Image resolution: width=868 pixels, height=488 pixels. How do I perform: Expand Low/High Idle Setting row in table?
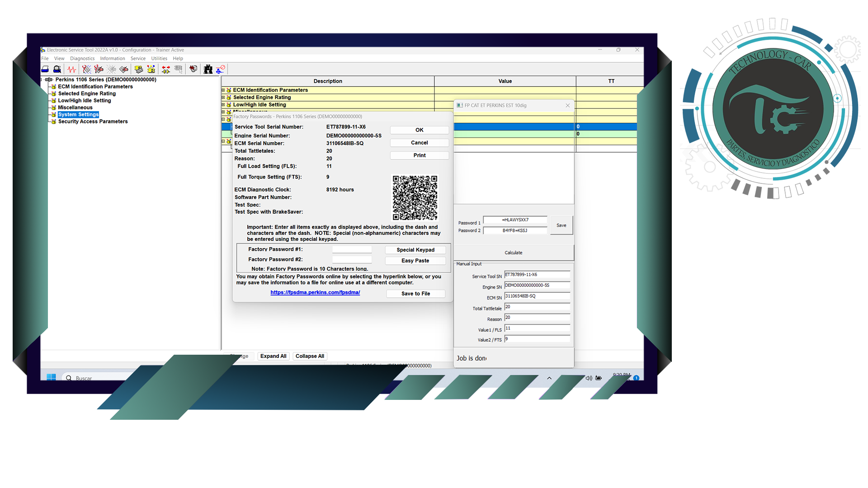tap(223, 105)
